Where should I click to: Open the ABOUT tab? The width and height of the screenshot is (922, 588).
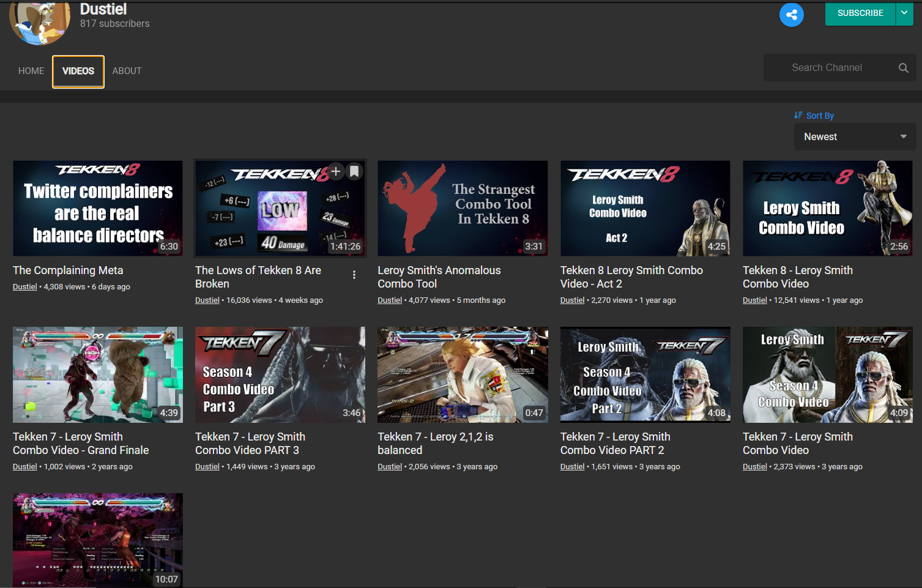coord(127,71)
